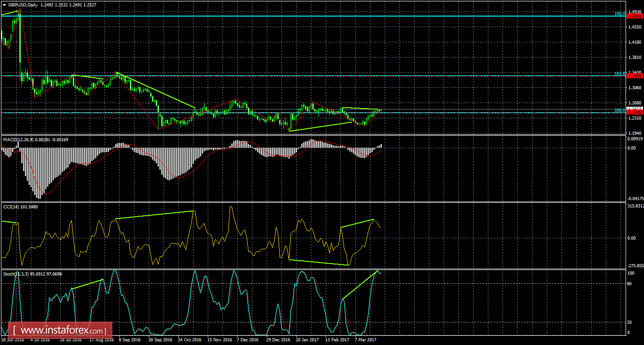Open the www.instaforex.com watermark link
644x345 pixels.
coord(61,330)
